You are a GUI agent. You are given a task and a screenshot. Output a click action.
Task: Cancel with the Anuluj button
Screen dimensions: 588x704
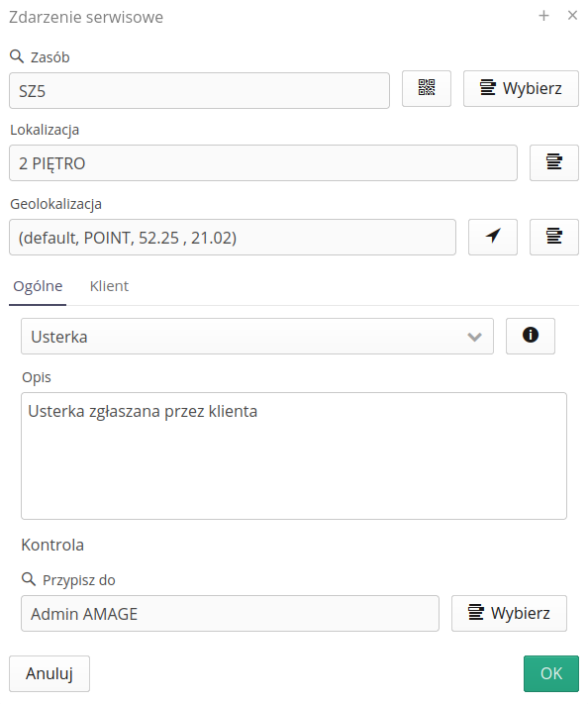tap(49, 673)
